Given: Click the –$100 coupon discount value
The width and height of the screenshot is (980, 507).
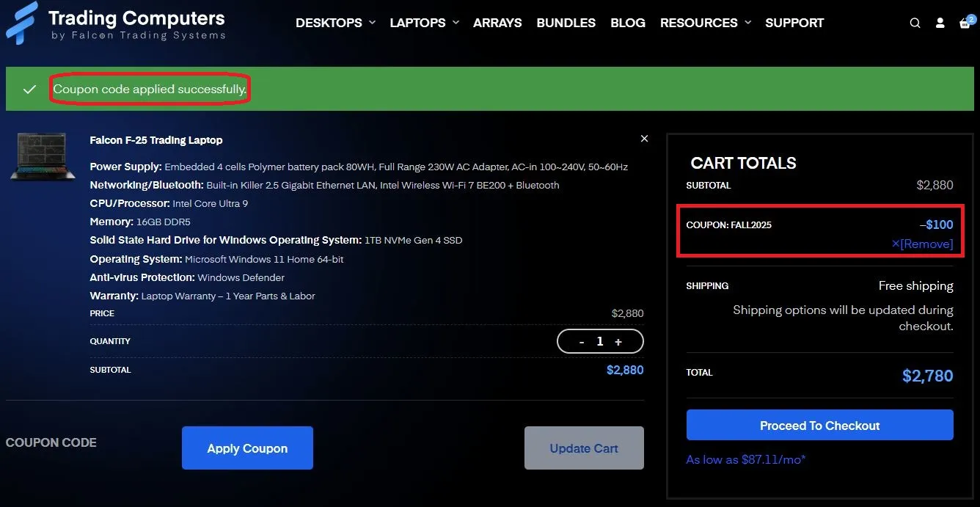Looking at the screenshot, I should [937, 225].
